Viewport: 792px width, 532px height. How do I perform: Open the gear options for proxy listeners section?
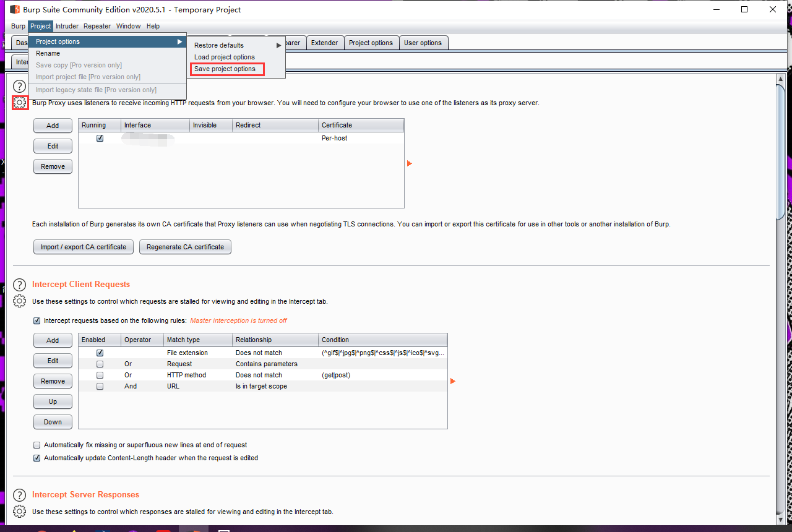[x=20, y=103]
